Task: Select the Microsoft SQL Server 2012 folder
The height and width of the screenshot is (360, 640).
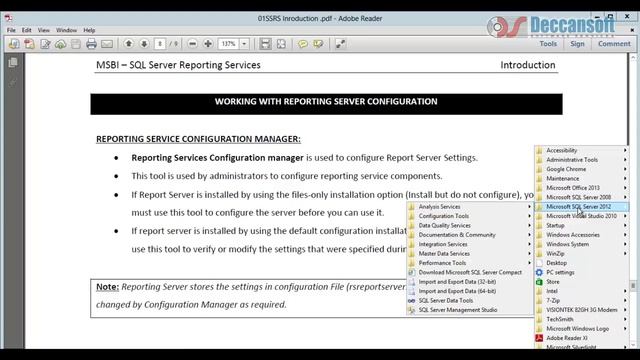Action: pyautogui.click(x=582, y=207)
